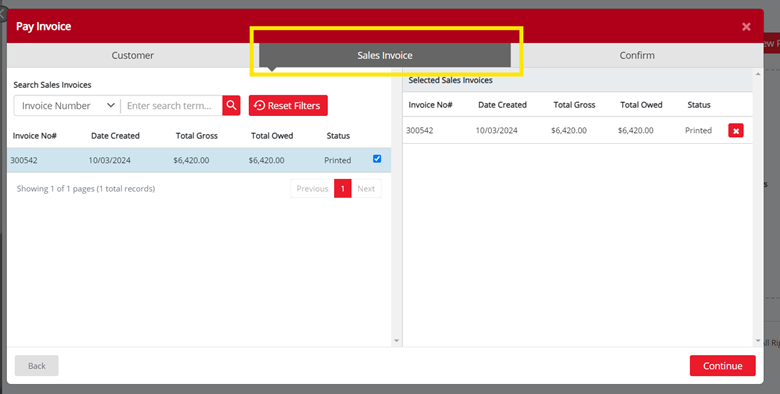Screen dimensions: 780x394
Task: Click Date Created header in search results
Action: coord(115,136)
